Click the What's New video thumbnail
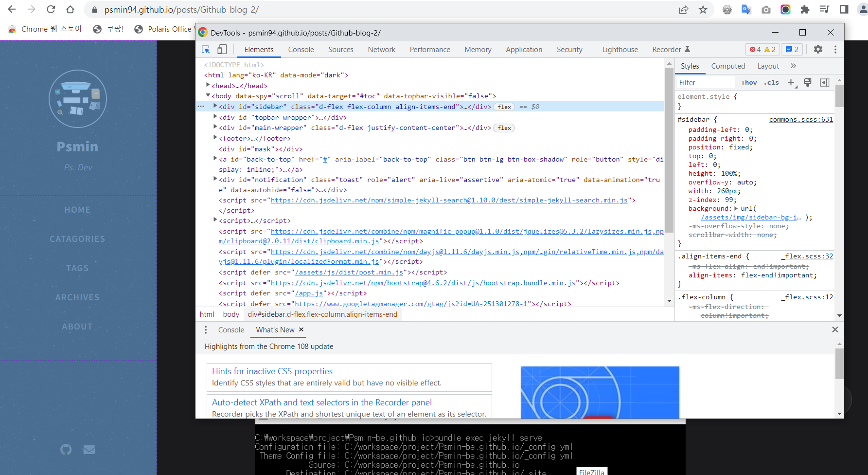868x475 pixels. 600,392
